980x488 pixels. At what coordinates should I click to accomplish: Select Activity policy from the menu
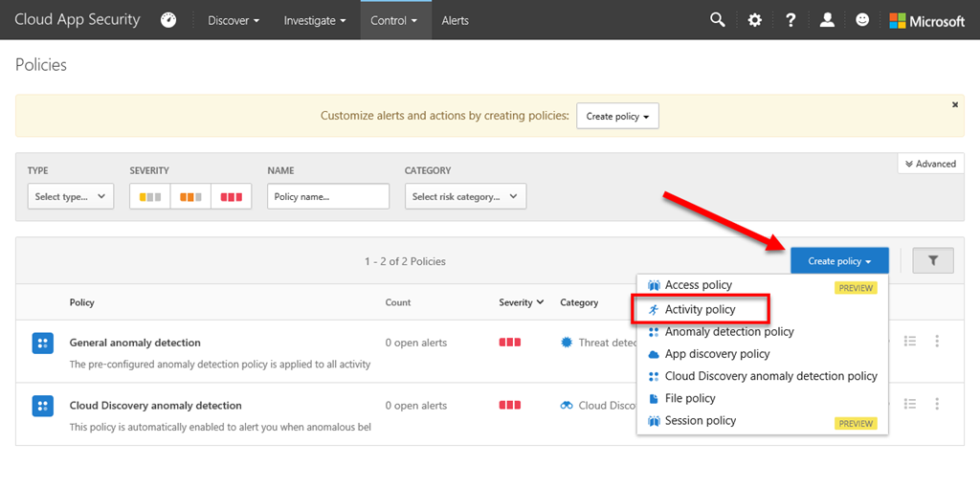coord(700,310)
